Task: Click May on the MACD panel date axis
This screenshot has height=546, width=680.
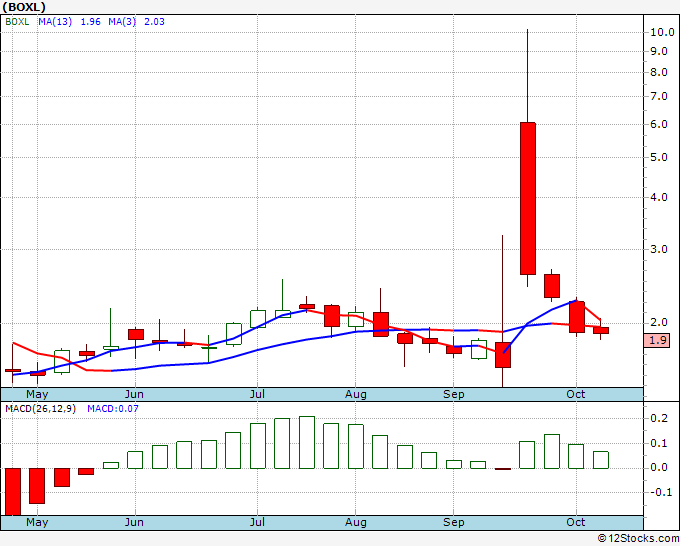Action: point(37,522)
